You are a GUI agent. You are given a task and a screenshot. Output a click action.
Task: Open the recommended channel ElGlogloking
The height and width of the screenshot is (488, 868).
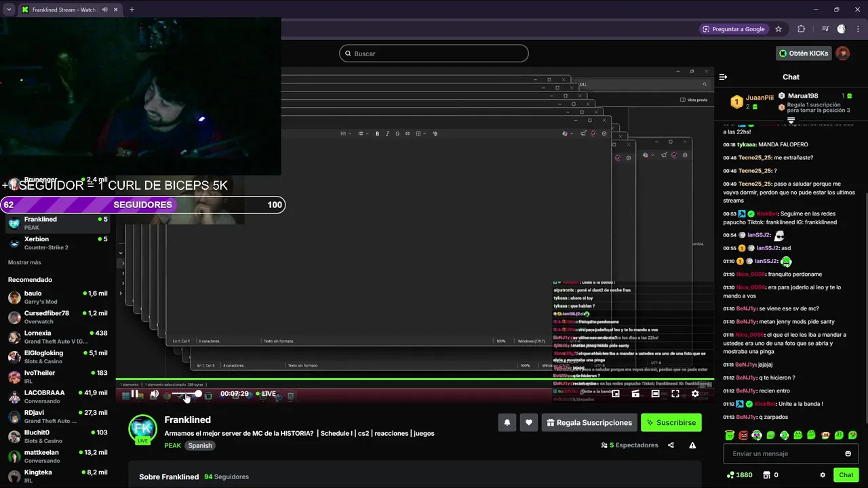[58, 357]
